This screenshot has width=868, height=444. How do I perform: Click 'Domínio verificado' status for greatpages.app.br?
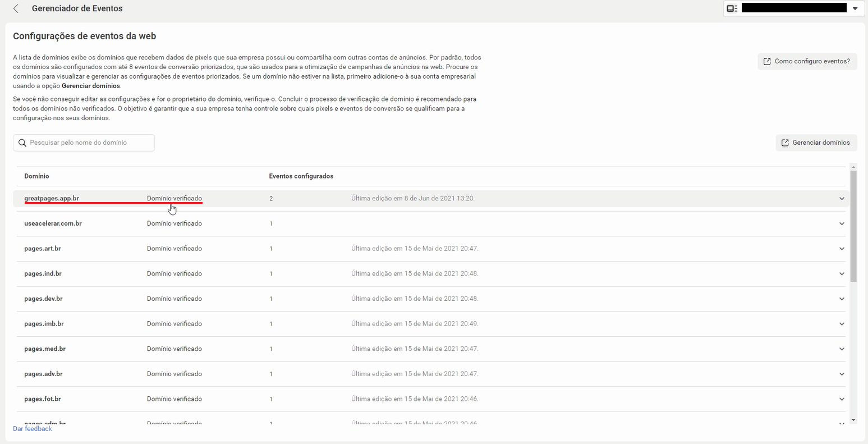tap(174, 198)
